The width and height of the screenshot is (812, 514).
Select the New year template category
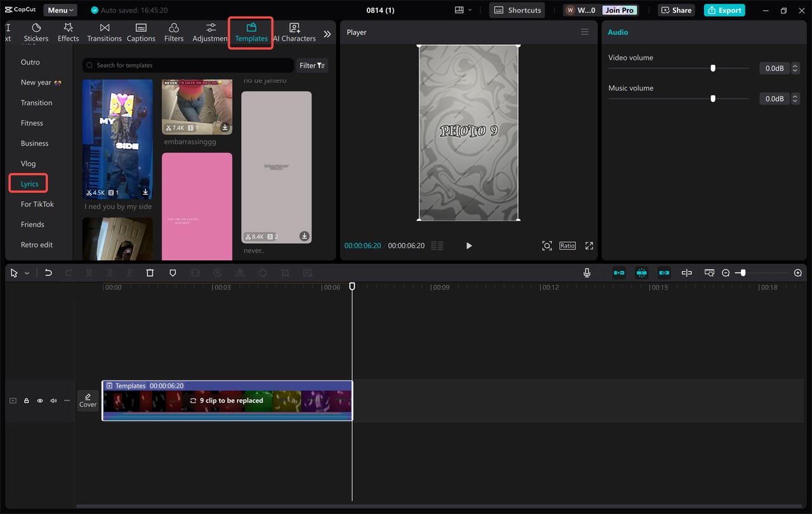click(x=41, y=82)
